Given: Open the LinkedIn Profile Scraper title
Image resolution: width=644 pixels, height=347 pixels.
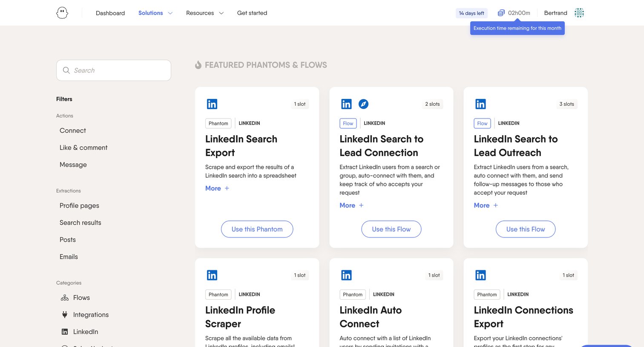Looking at the screenshot, I should 240,317.
